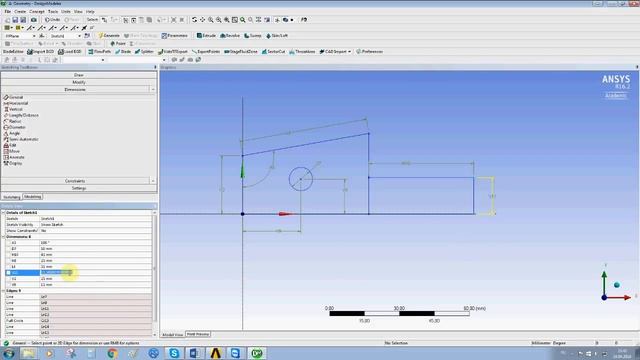
Task: Click the Throat Area tool
Action: pyautogui.click(x=302, y=52)
